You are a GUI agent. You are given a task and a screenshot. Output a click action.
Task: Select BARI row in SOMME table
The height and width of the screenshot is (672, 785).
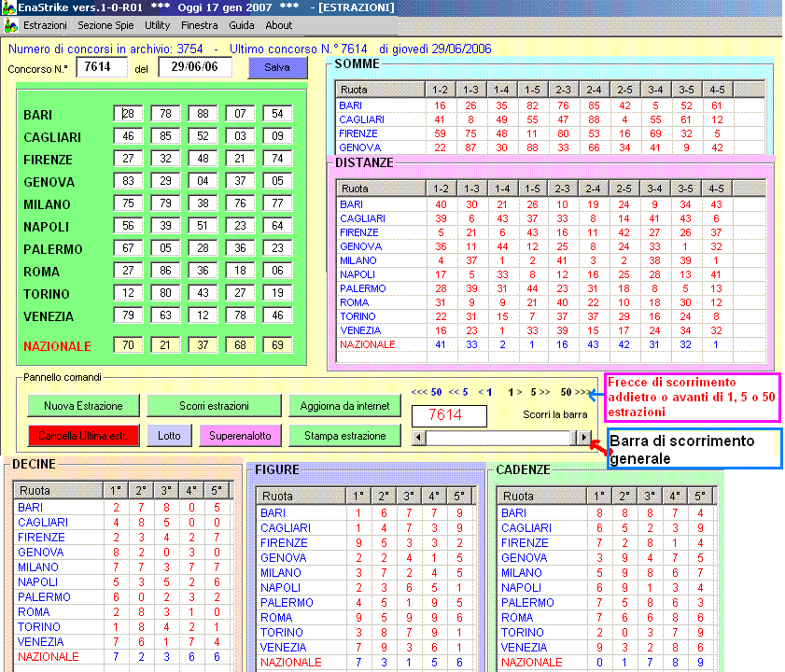click(x=550, y=105)
